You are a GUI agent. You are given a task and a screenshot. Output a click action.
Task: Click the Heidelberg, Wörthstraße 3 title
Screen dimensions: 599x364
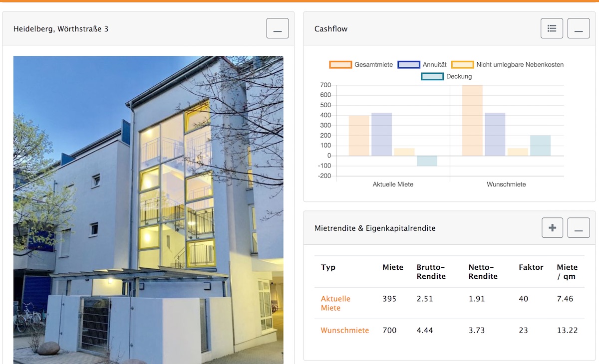pyautogui.click(x=61, y=29)
